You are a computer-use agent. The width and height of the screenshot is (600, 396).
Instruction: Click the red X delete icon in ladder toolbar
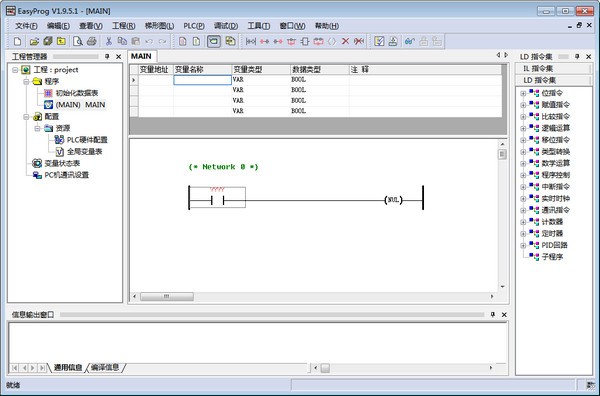tap(345, 41)
